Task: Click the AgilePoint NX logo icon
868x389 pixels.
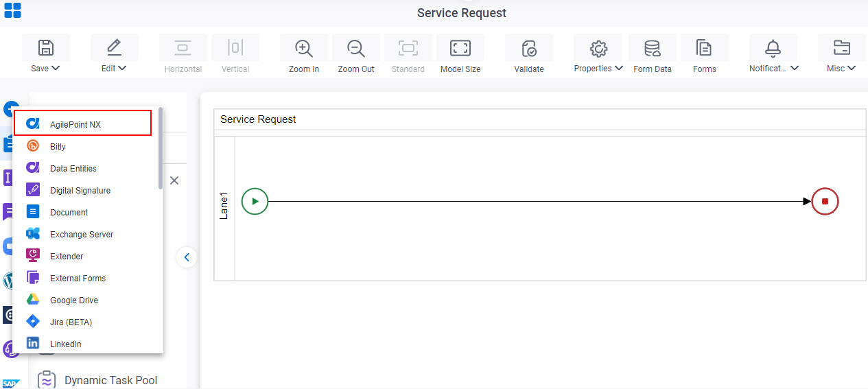Action: pyautogui.click(x=33, y=123)
